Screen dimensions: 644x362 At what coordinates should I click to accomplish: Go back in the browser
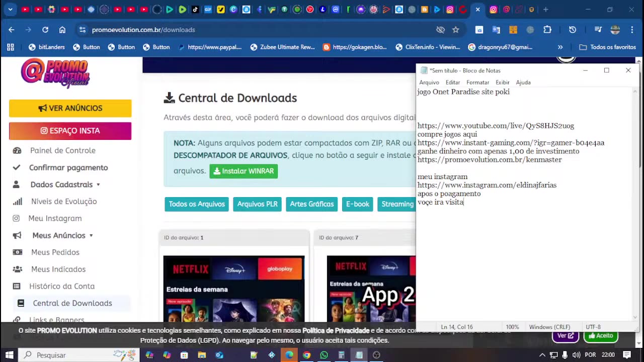pos(12,30)
